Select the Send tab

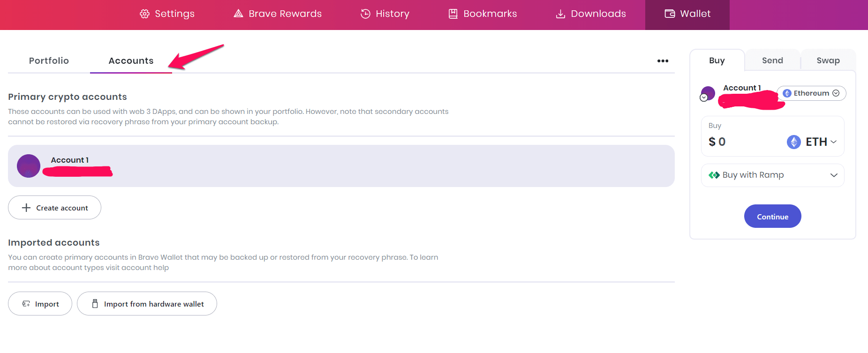coord(772,60)
